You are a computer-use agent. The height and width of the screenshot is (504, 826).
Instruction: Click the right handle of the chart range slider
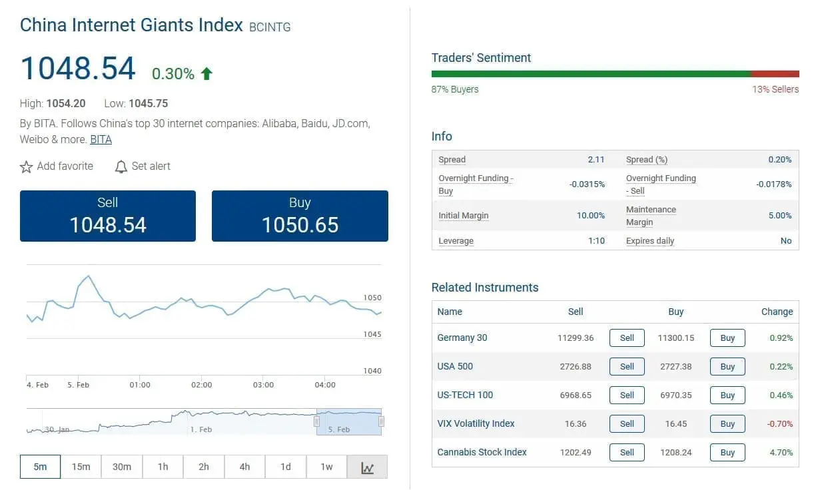pos(380,421)
